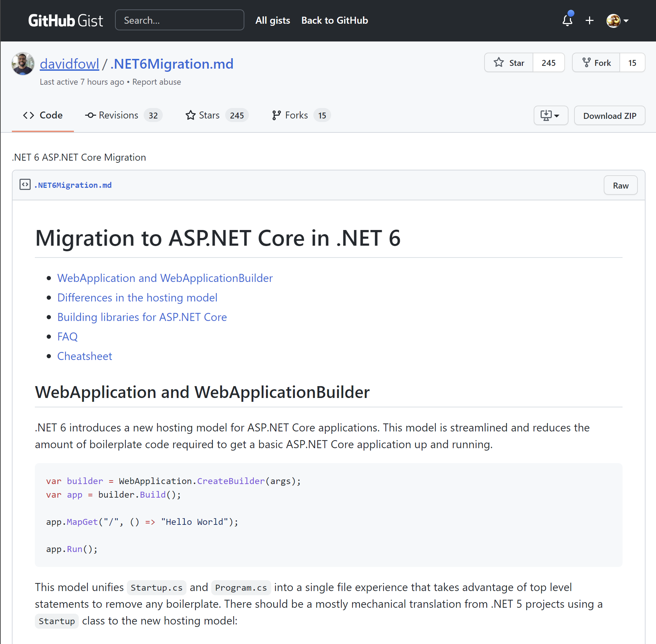Screen dimensions: 656x644
Task: Click Report abuse
Action: pyautogui.click(x=157, y=82)
